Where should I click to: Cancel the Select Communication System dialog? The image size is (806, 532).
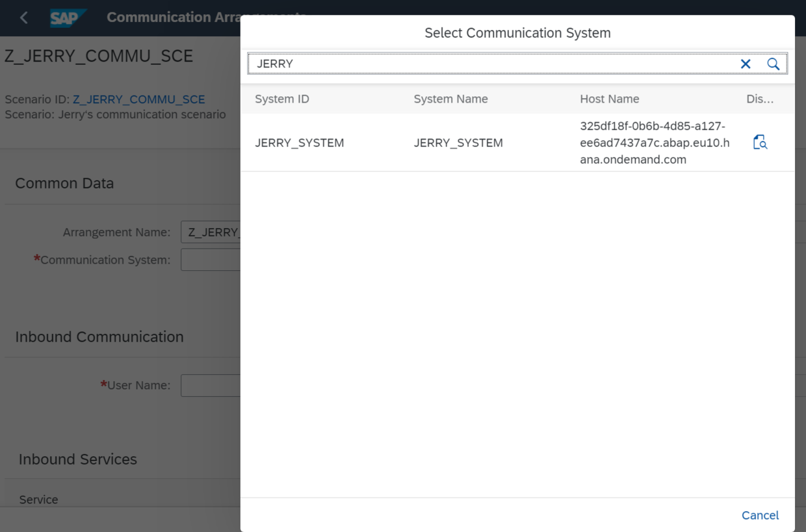(x=760, y=515)
